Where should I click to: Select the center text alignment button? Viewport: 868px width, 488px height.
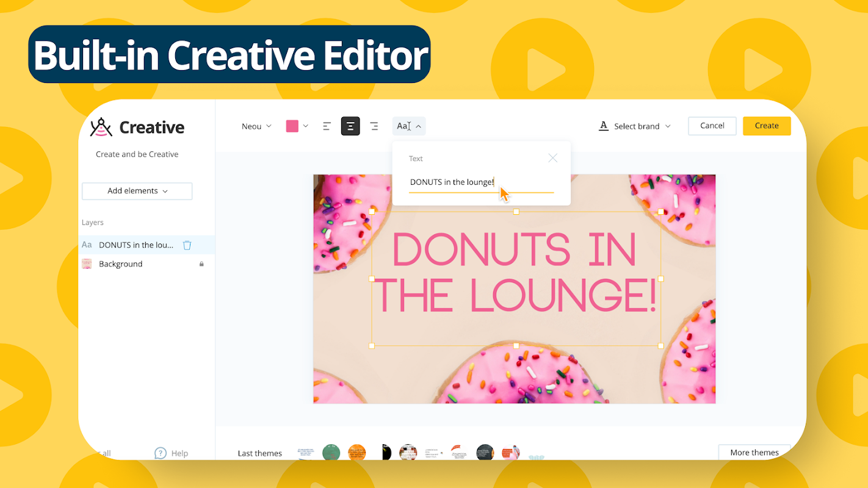point(350,126)
